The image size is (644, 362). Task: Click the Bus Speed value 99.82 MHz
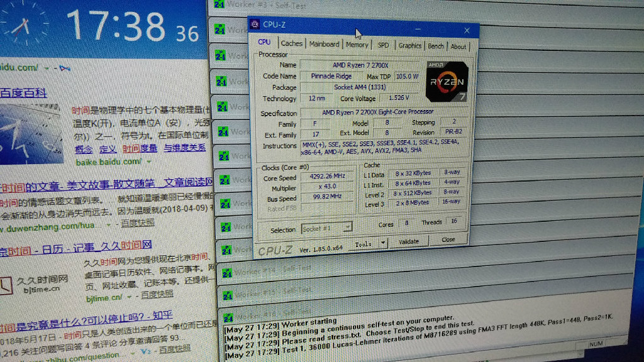click(327, 196)
